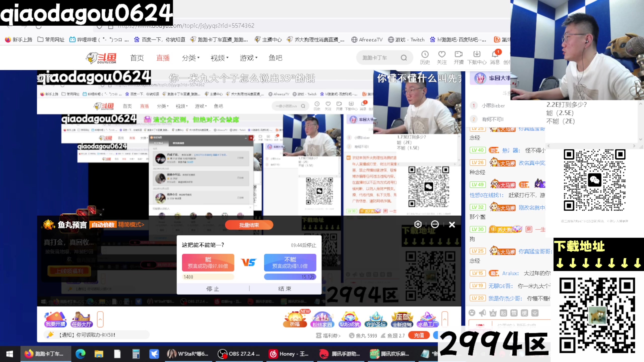Click the red 充值 button
Viewport: 644px width, 362px height.
419,335
